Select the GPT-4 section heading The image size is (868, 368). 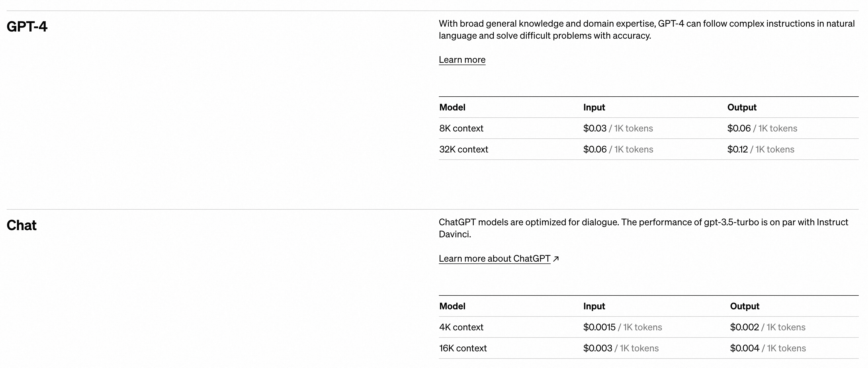[27, 27]
